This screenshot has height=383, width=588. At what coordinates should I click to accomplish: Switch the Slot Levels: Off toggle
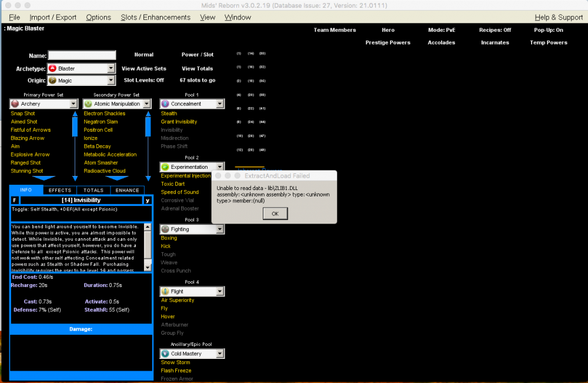[x=143, y=80]
